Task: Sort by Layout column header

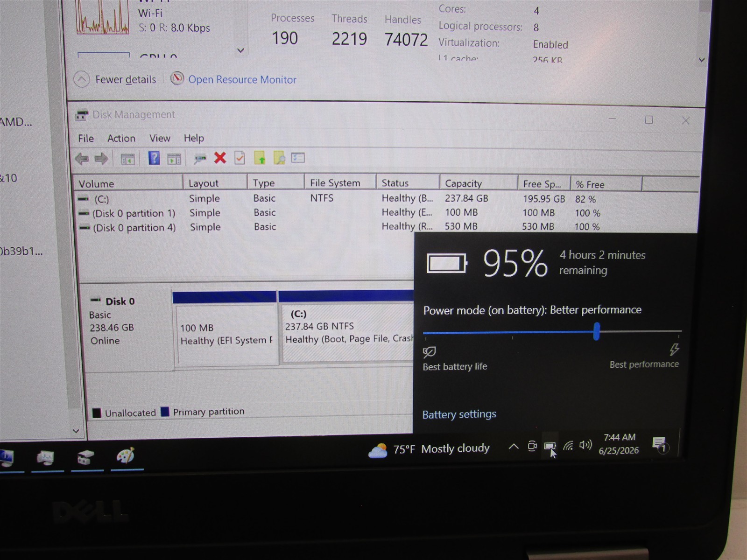Action: (x=215, y=183)
